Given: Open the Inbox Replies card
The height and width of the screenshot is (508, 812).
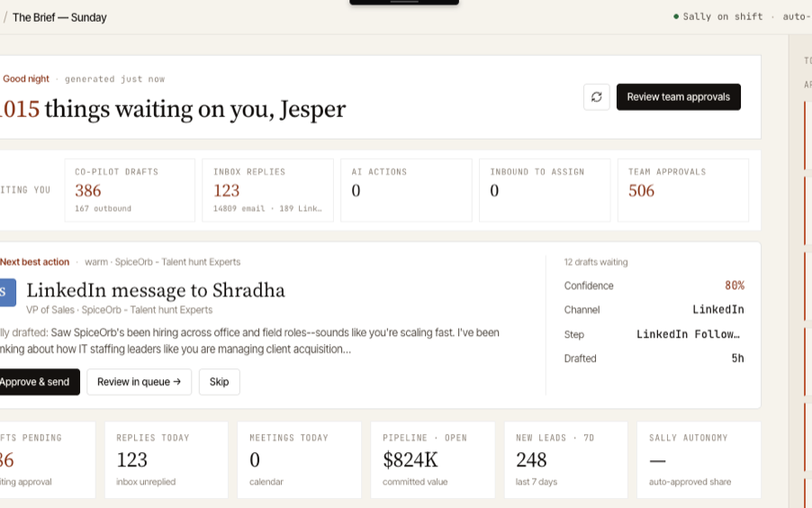Looking at the screenshot, I should pyautogui.click(x=267, y=190).
